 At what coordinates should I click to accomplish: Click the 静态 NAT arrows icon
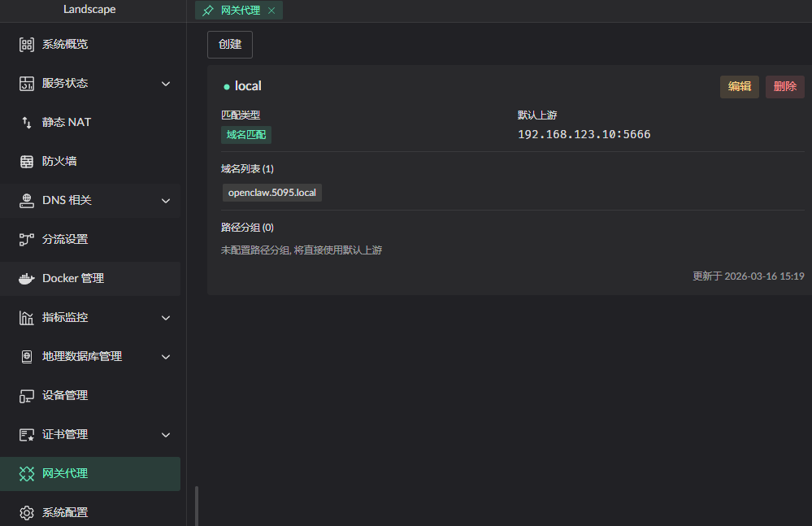pos(27,123)
